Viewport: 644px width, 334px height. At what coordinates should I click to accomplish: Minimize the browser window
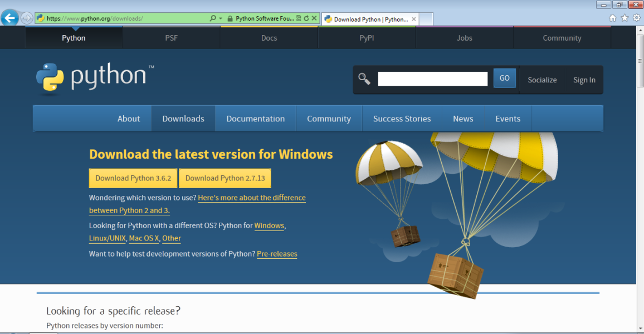(x=603, y=4)
